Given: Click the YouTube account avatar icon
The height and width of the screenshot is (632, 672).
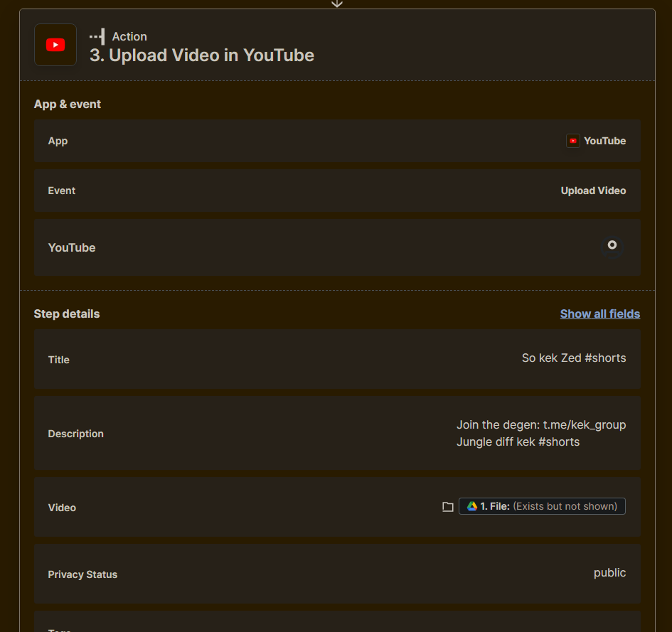Looking at the screenshot, I should click(x=612, y=247).
